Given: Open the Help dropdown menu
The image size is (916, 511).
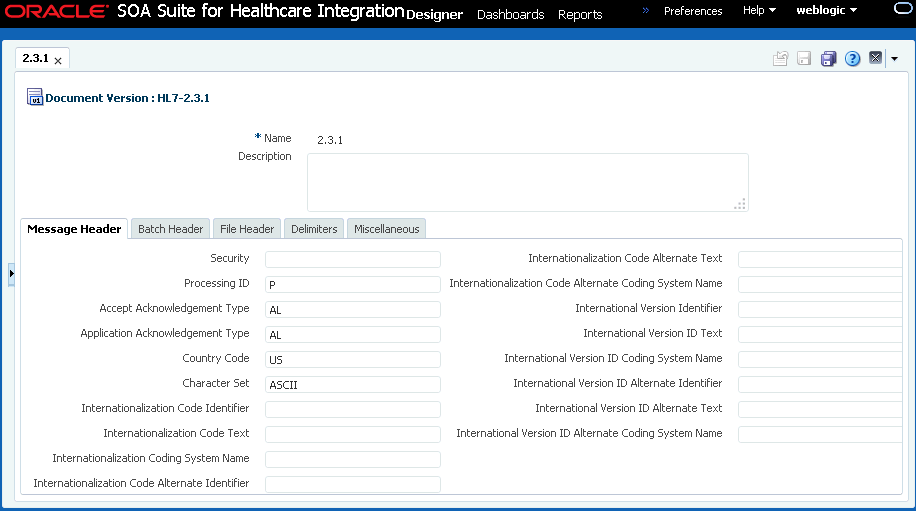Looking at the screenshot, I should pos(759,11).
